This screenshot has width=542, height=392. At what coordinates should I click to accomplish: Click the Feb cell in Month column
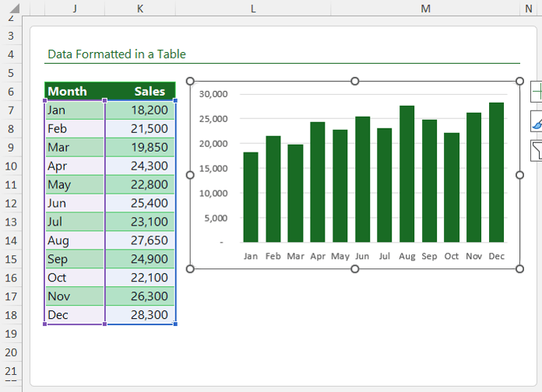(75, 129)
